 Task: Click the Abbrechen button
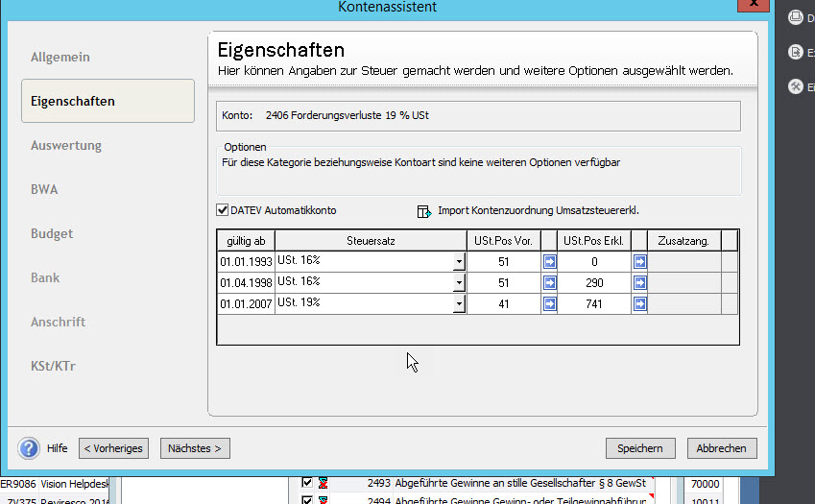[722, 448]
